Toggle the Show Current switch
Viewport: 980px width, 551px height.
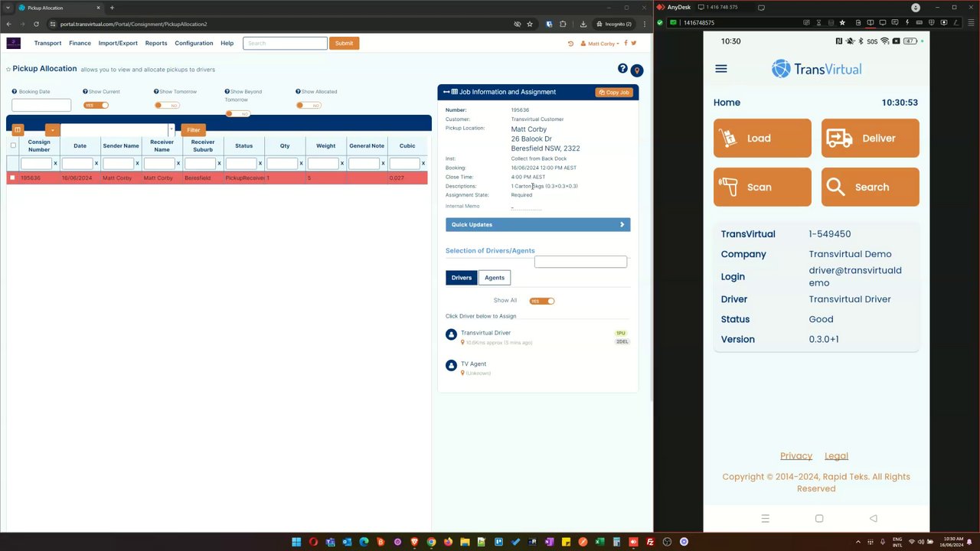[96, 105]
